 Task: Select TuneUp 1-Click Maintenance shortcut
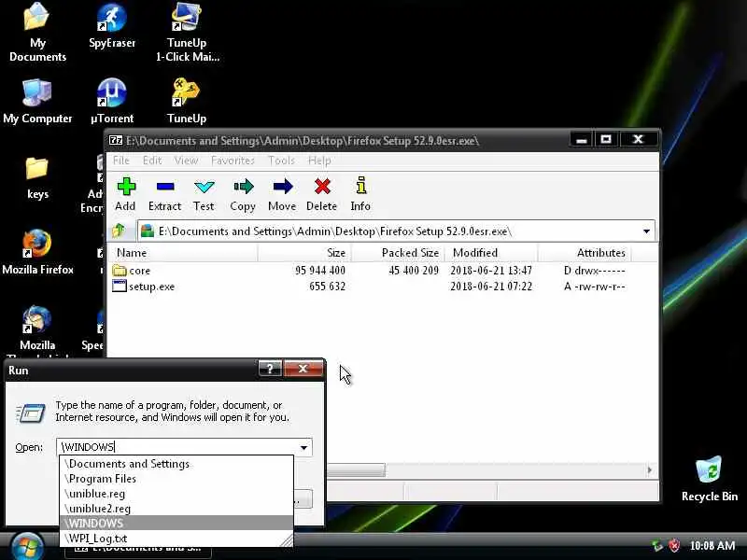point(188,34)
